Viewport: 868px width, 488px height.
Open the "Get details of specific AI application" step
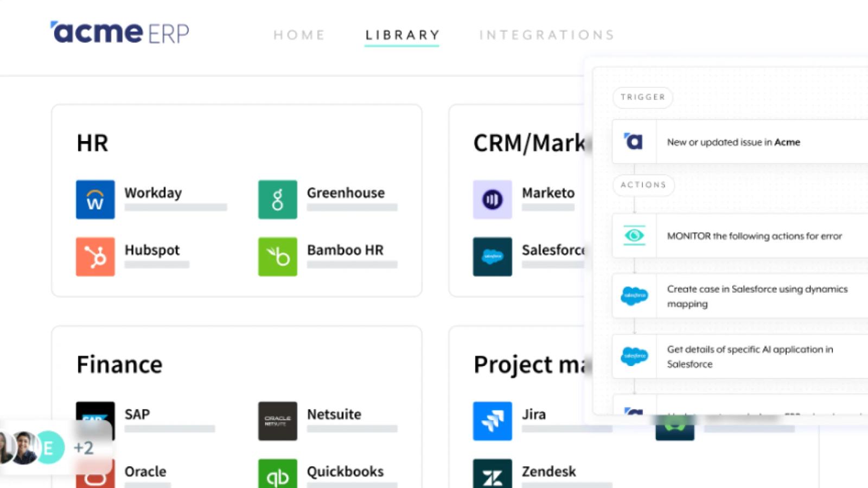740,356
